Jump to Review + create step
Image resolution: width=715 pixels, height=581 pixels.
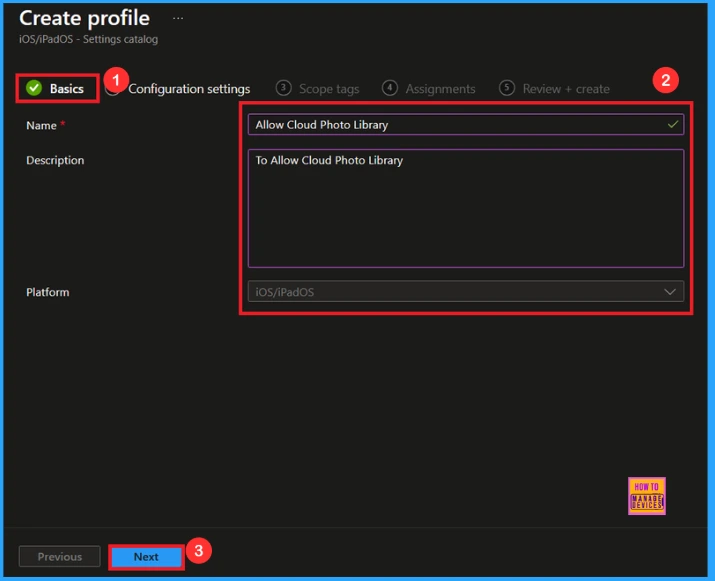coord(566,89)
